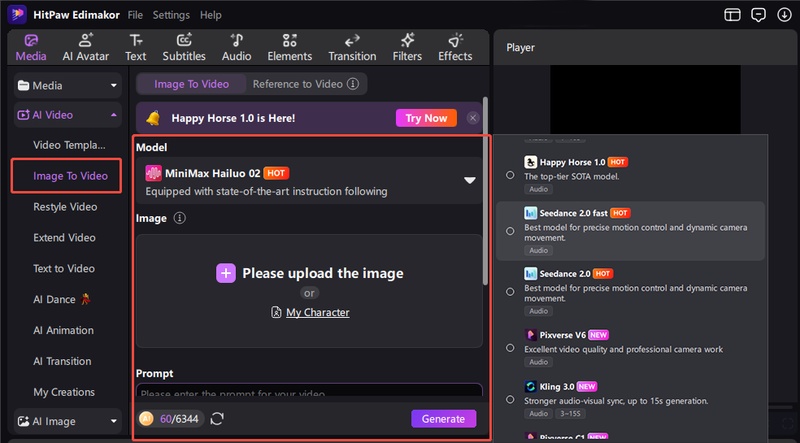Click the Player panel preview area
The height and width of the screenshot is (443, 800).
pos(645,100)
